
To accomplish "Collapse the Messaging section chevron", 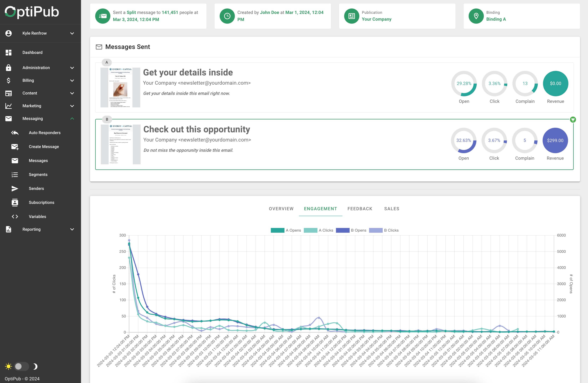I will pyautogui.click(x=72, y=119).
